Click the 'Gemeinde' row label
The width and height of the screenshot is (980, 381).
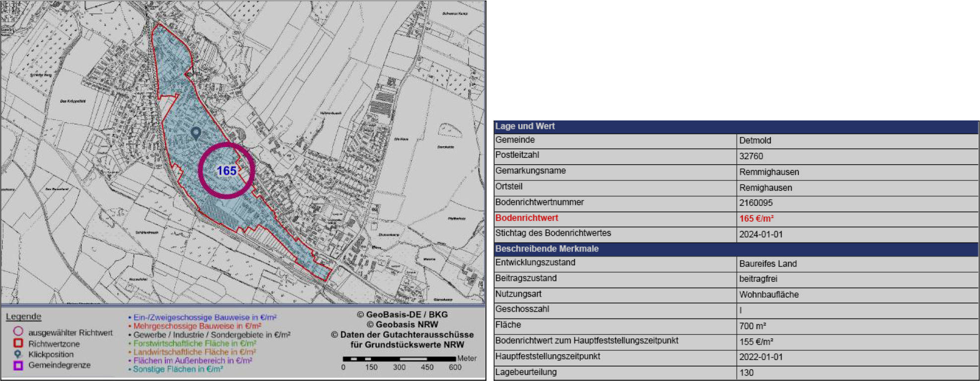[515, 140]
